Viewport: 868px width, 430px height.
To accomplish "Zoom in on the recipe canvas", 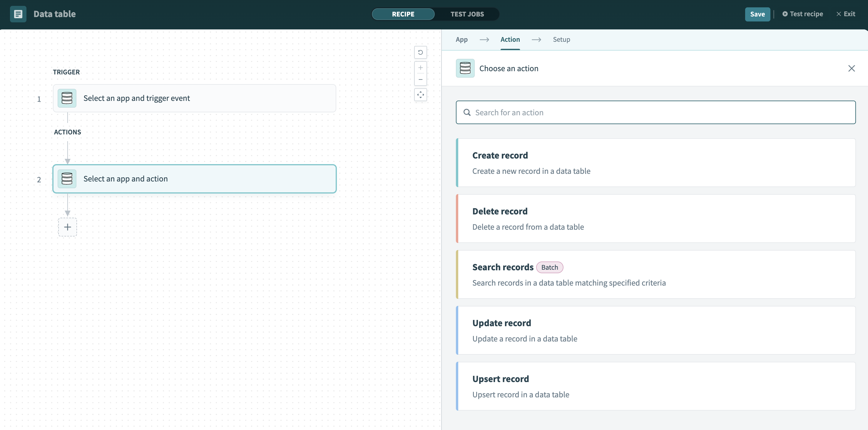I will point(420,67).
